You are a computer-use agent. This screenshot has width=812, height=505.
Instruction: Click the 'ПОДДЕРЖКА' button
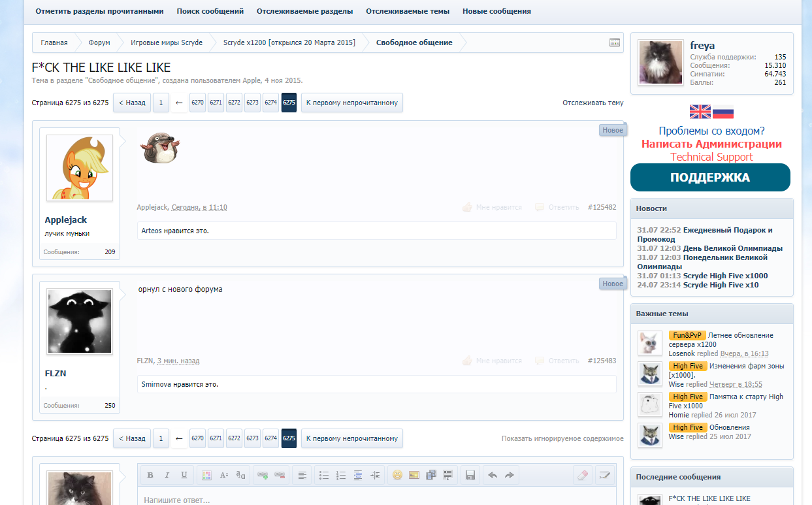pyautogui.click(x=710, y=178)
